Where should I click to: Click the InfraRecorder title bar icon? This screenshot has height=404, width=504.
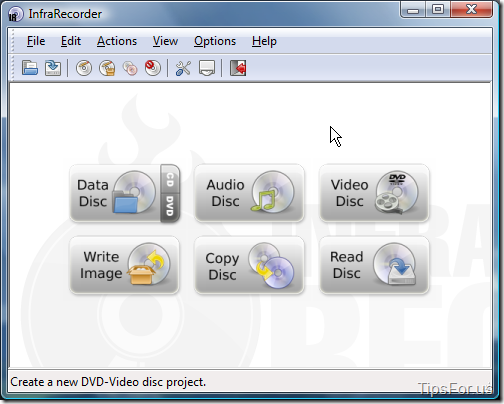click(15, 14)
